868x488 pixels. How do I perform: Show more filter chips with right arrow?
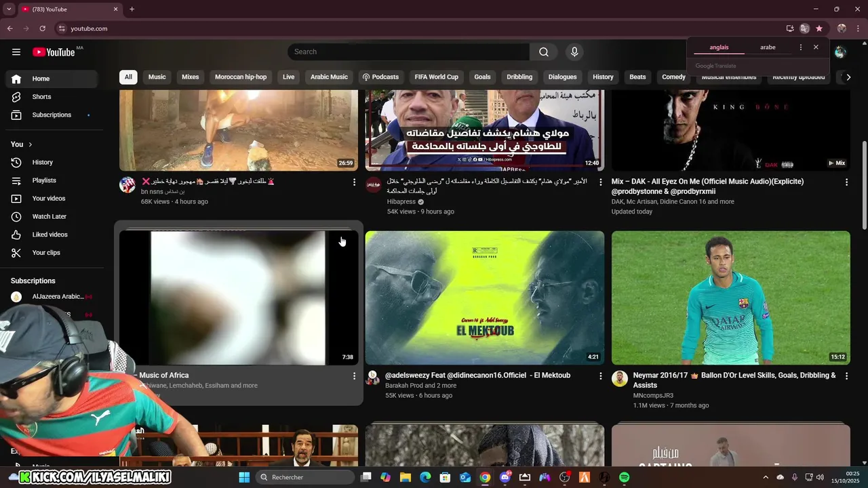click(x=848, y=77)
